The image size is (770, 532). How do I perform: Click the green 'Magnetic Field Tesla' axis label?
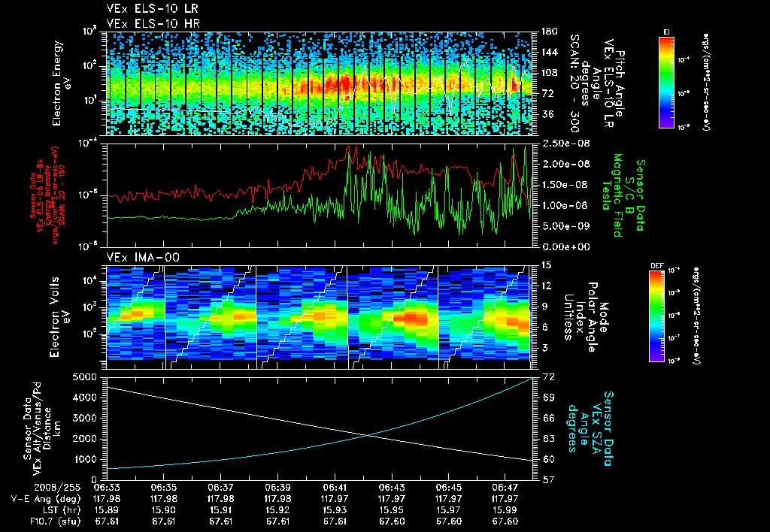[611, 195]
